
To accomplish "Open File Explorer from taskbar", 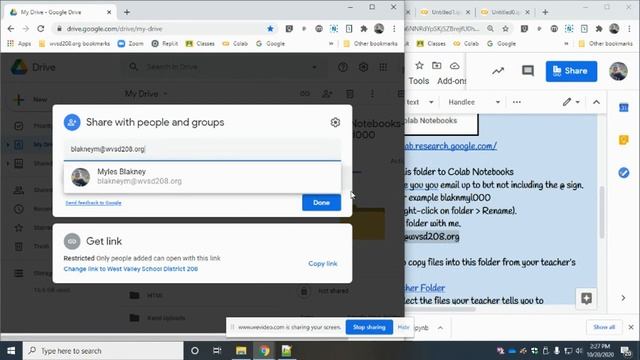I will (241, 351).
